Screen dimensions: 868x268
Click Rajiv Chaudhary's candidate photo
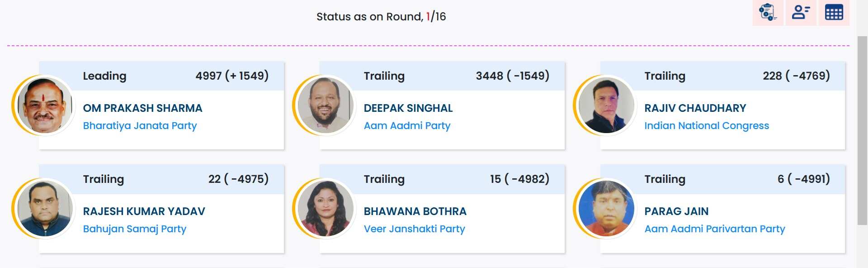[x=606, y=105]
